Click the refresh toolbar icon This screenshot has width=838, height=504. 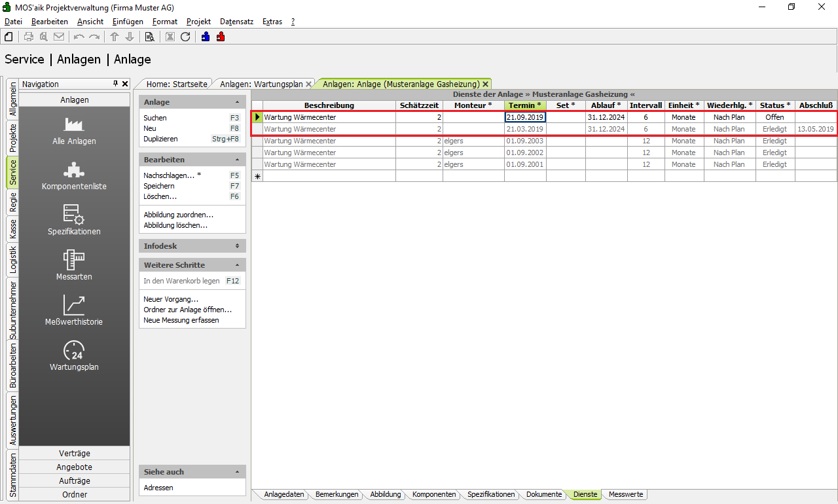(x=185, y=37)
